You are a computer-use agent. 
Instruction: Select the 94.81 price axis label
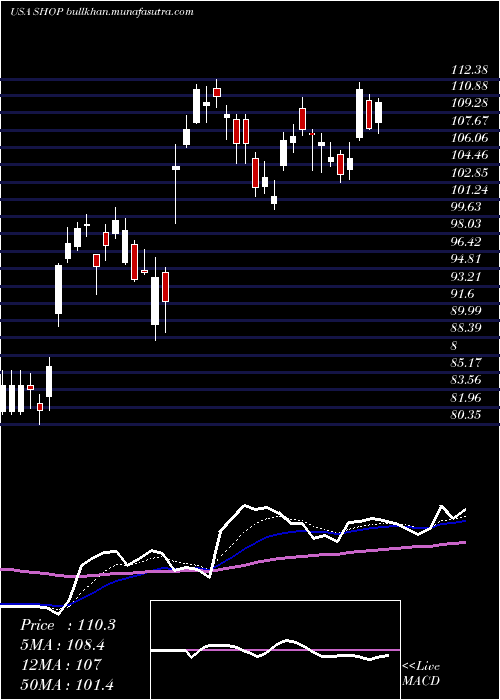(466, 259)
